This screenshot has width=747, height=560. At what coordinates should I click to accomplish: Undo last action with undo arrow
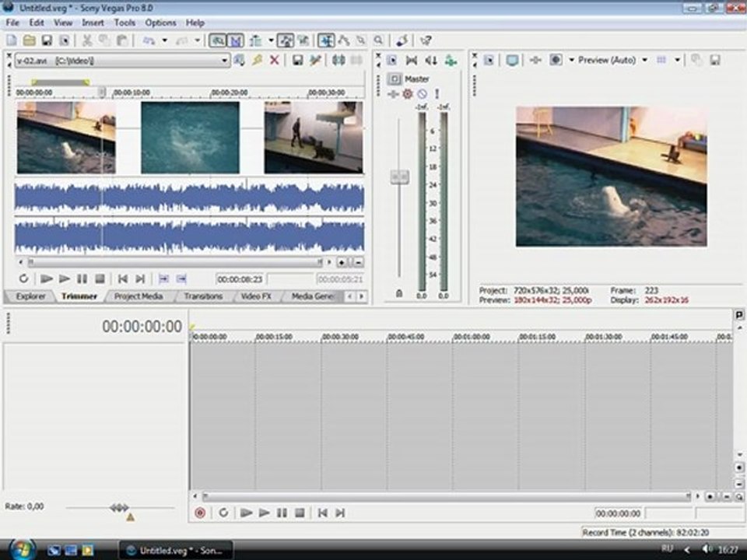pos(149,40)
